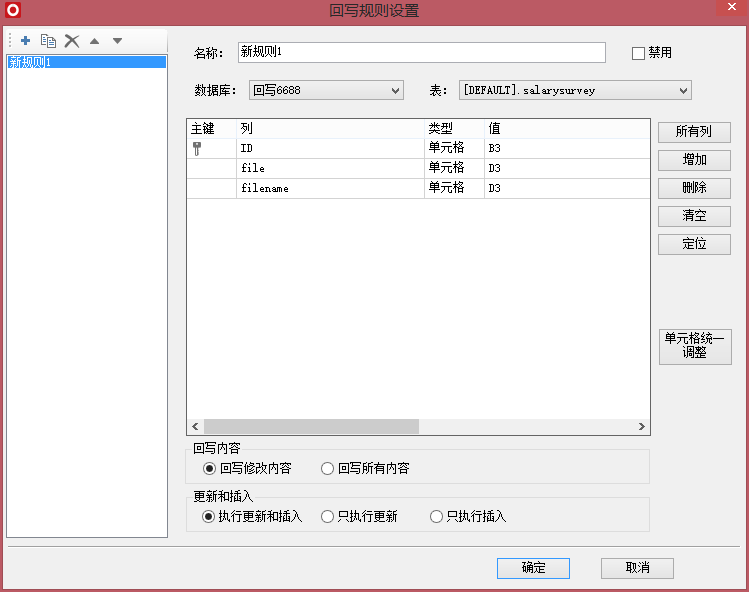Screen dimensions: 749x592
Task: Click the B3 value cell
Action: click(567, 149)
